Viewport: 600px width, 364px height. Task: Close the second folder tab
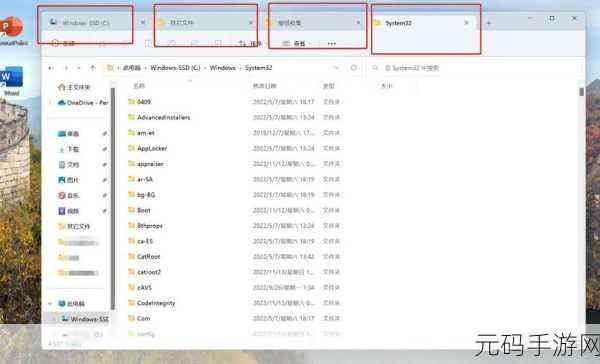(x=251, y=23)
